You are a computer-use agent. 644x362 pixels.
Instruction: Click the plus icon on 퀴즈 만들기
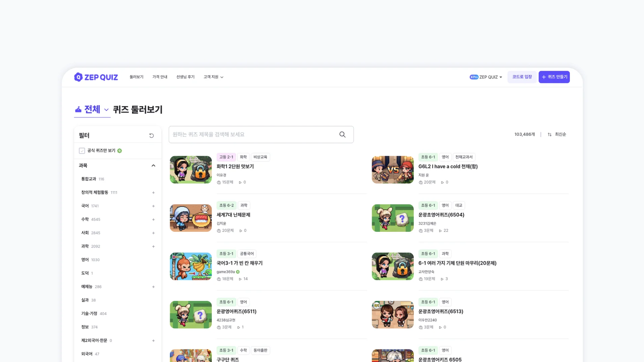click(544, 77)
